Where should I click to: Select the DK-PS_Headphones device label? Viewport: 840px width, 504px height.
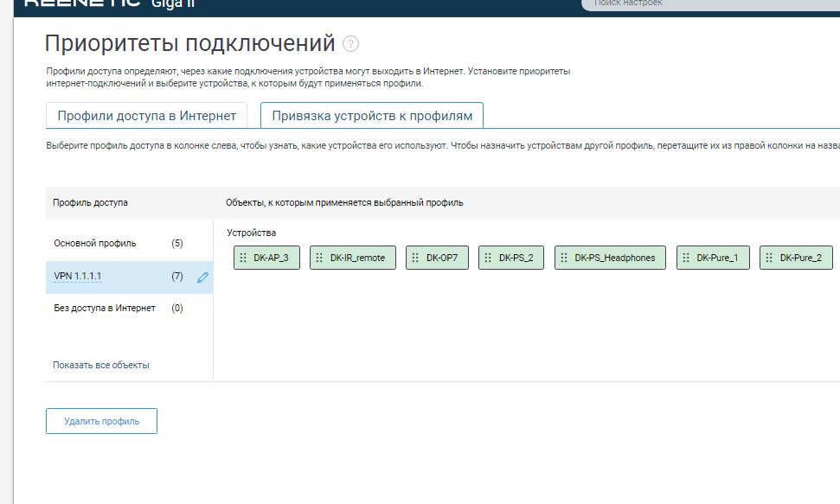(x=615, y=258)
